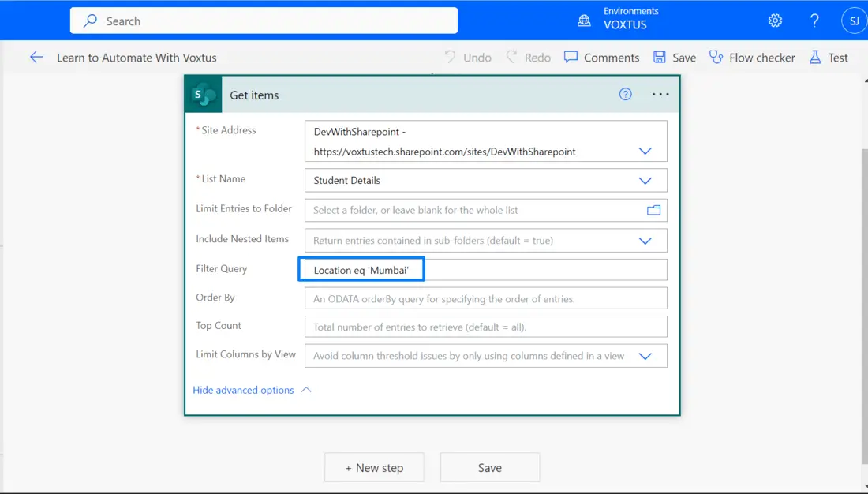Open Get items help info icon

625,95
